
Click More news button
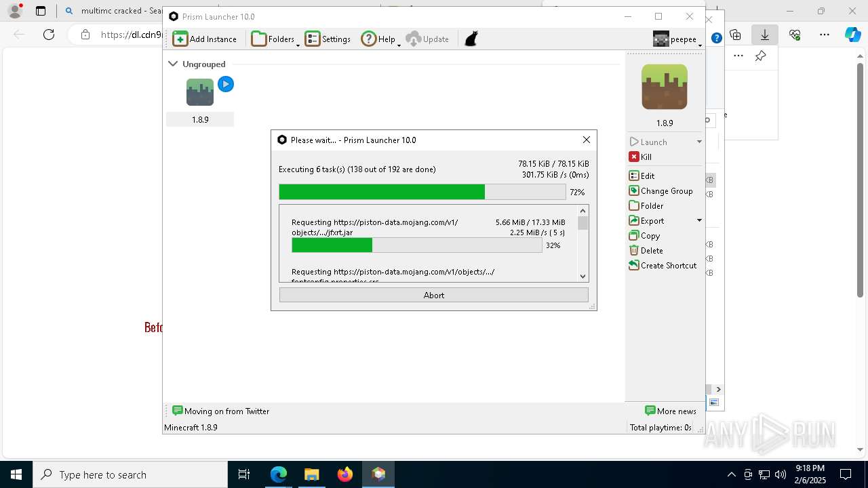[671, 411]
